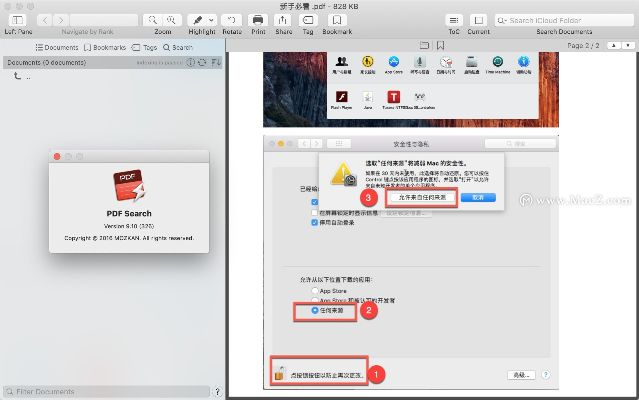The image size is (639, 400).
Task: Print the document using Print icon
Action: tap(258, 20)
